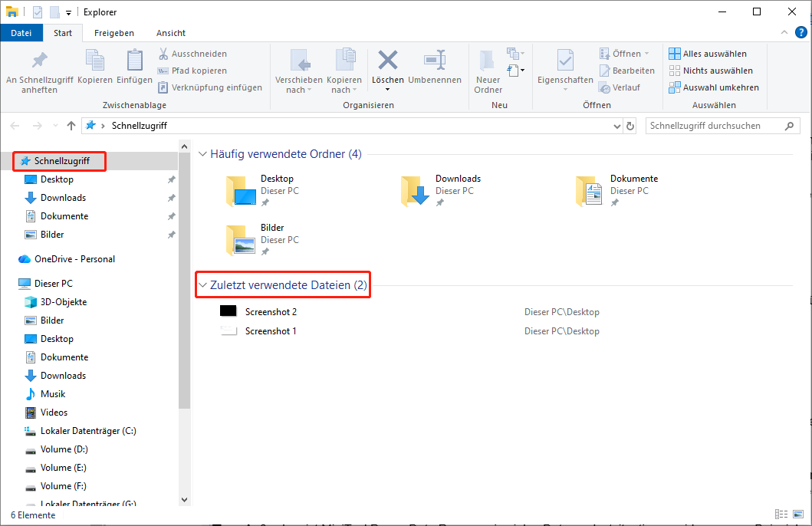Select Lokaler Datenträger (C:)

(x=88, y=431)
